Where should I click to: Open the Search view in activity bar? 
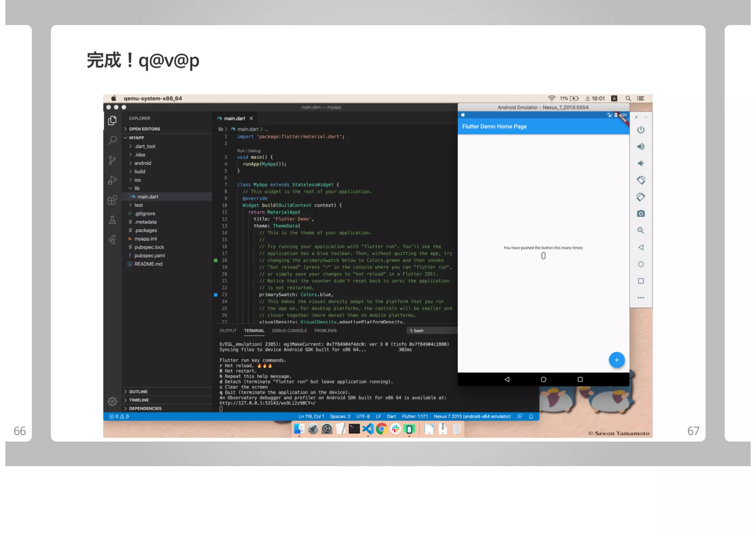click(x=112, y=140)
